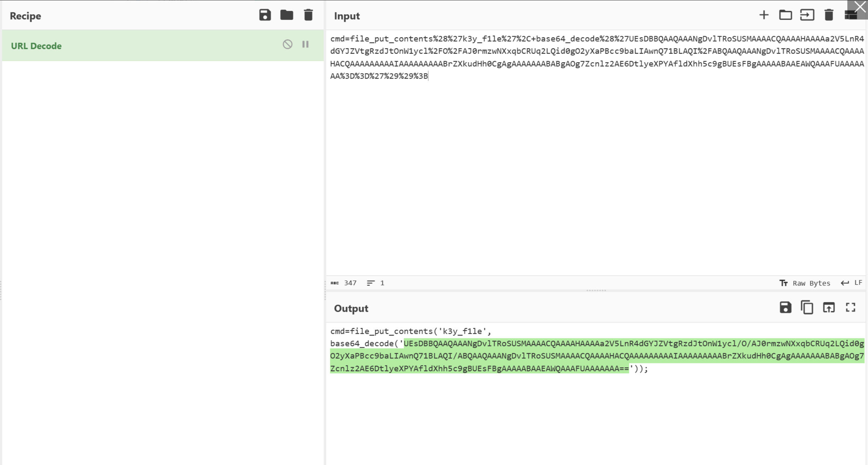868x465 pixels.
Task: Click the line count 1 indicator
Action: point(375,283)
